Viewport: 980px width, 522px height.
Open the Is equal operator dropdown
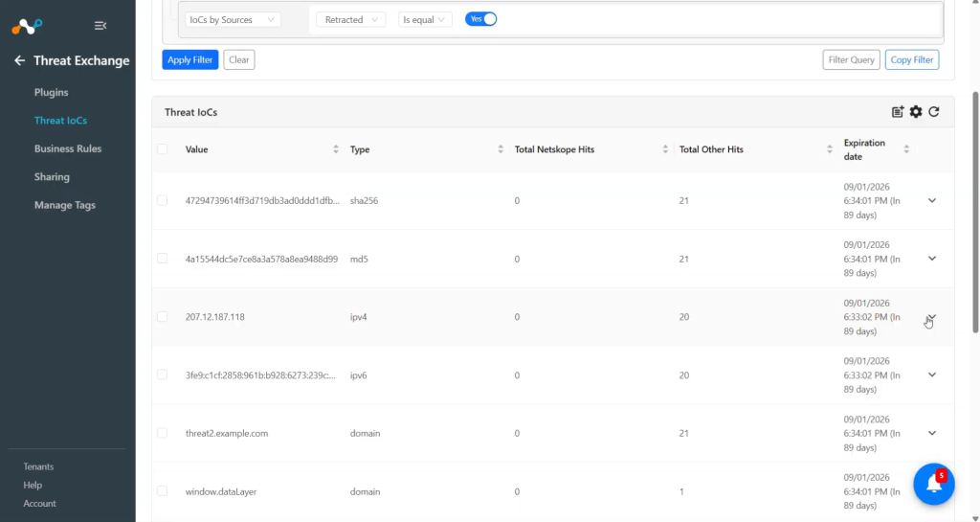pyautogui.click(x=425, y=20)
